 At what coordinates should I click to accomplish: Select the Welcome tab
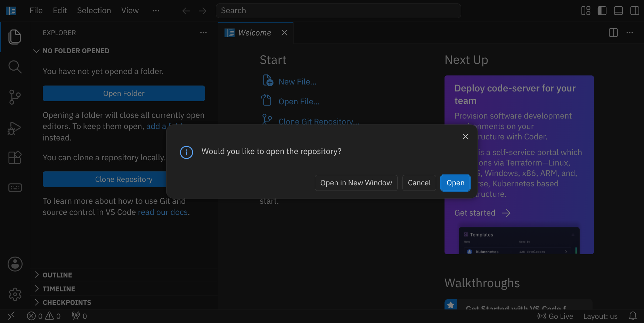coord(256,33)
